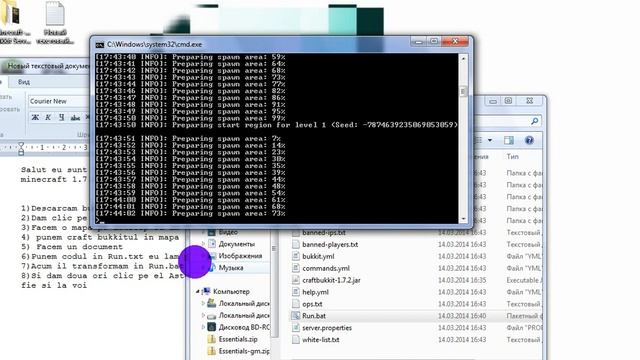
Task: Click the craftbukkit-1.7.2.jar file icon
Action: click(296, 280)
